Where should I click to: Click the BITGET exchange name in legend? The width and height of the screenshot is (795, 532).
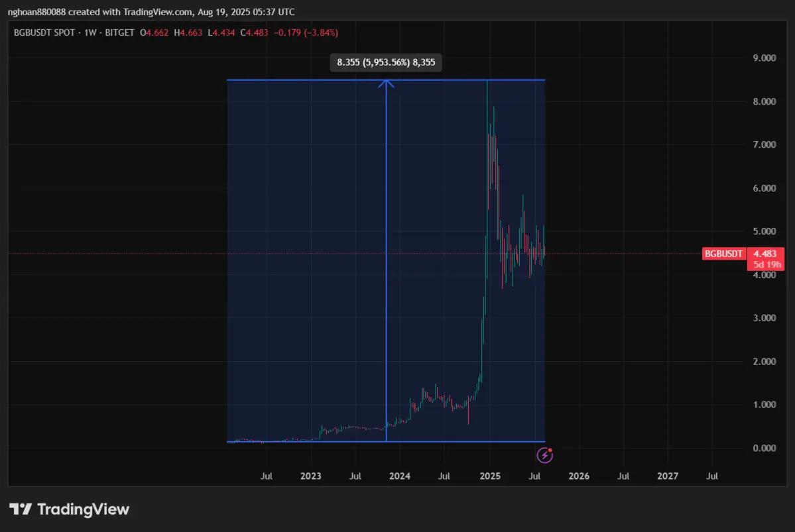(x=119, y=32)
